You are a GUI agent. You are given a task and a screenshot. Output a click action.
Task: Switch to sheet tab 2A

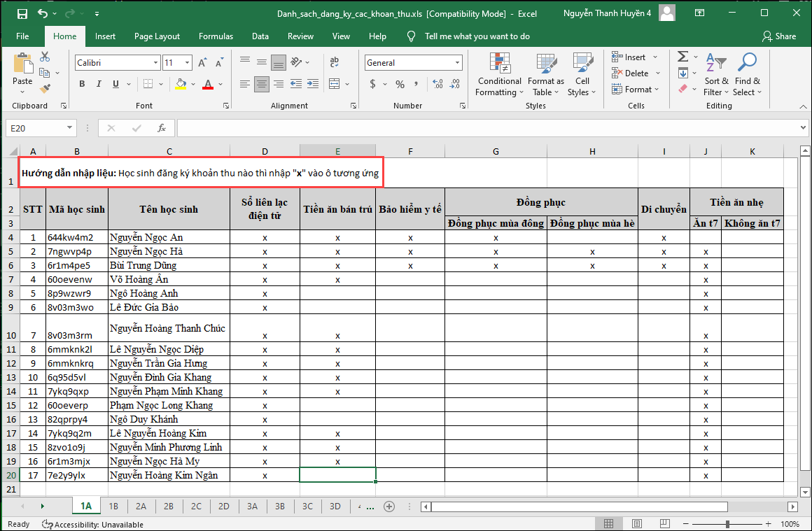pyautogui.click(x=141, y=507)
